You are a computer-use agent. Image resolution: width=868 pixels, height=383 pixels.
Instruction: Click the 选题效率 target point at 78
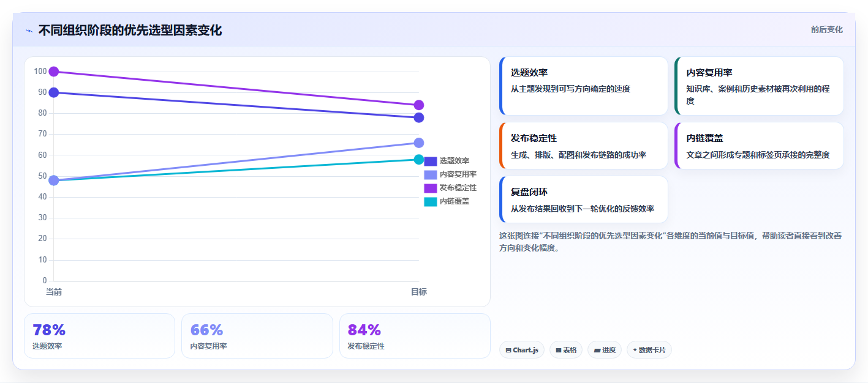click(x=419, y=117)
